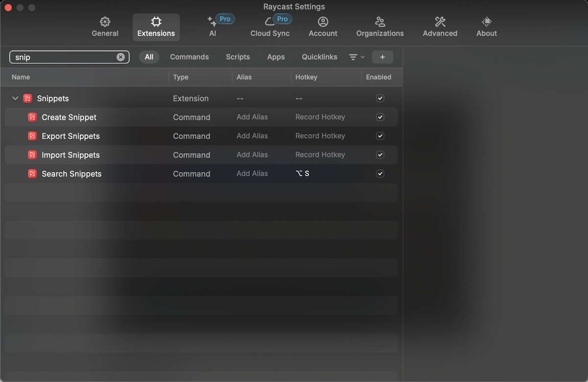588x382 pixels.
Task: Click the Search Snippets row icon
Action: point(32,174)
